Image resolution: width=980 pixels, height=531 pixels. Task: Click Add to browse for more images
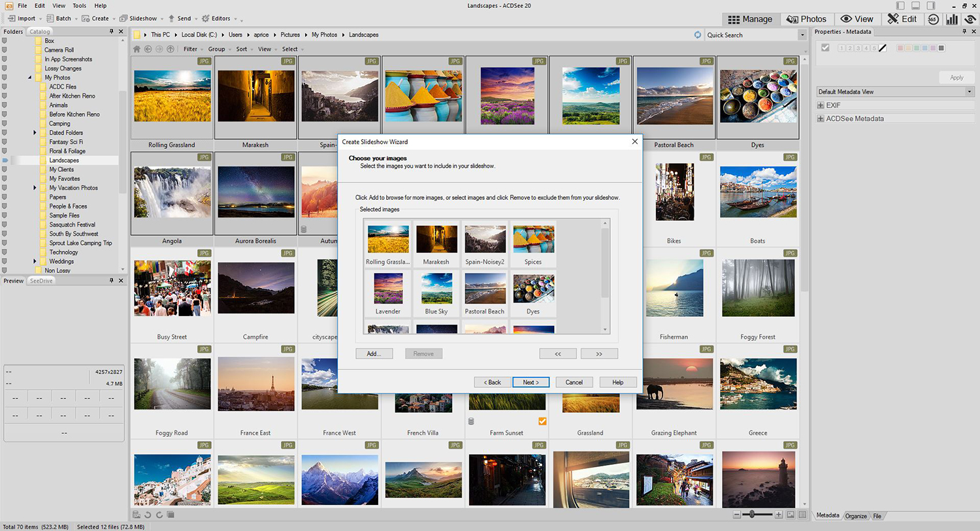pyautogui.click(x=374, y=353)
